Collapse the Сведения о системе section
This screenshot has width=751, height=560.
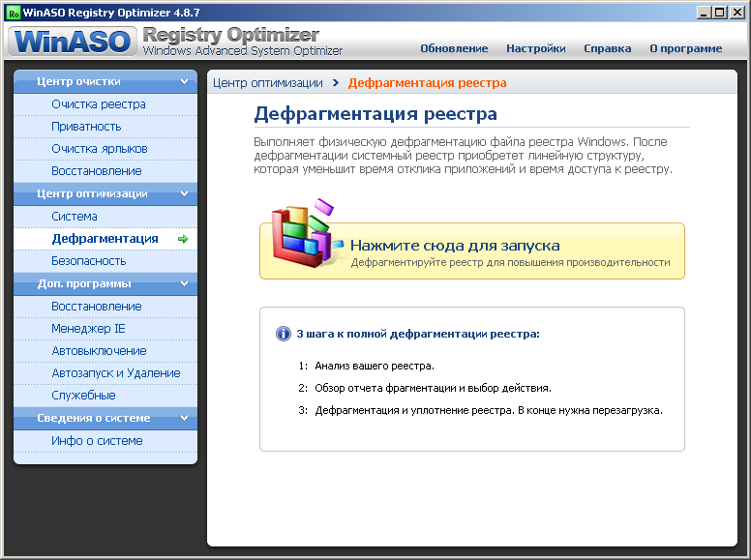(x=184, y=418)
